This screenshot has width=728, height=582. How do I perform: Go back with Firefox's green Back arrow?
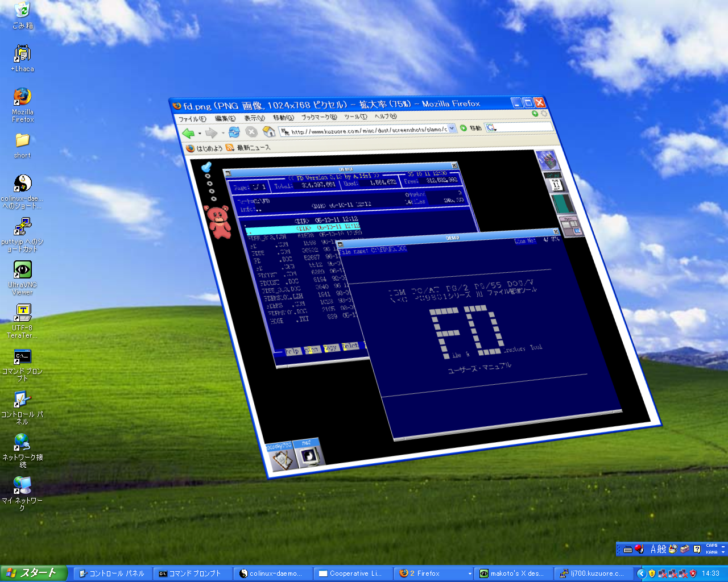[188, 133]
